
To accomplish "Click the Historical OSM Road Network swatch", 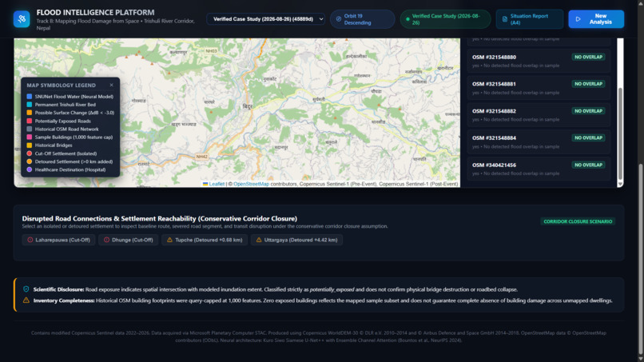I will coord(29,129).
